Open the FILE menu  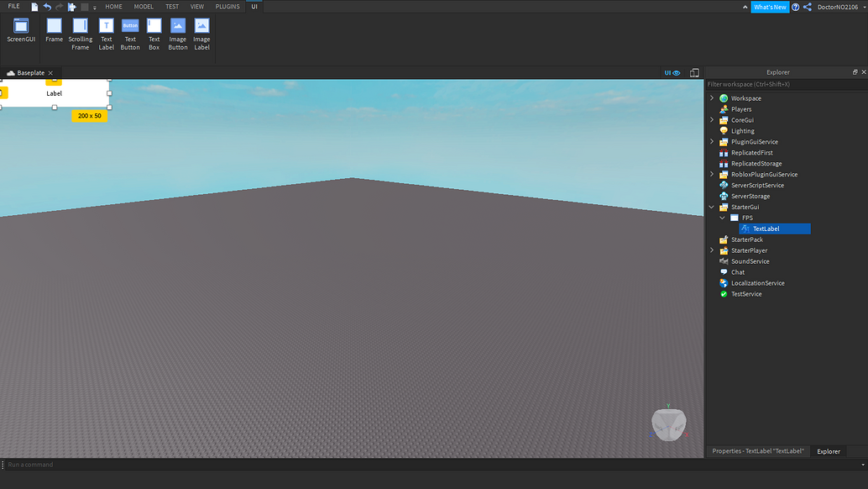13,6
